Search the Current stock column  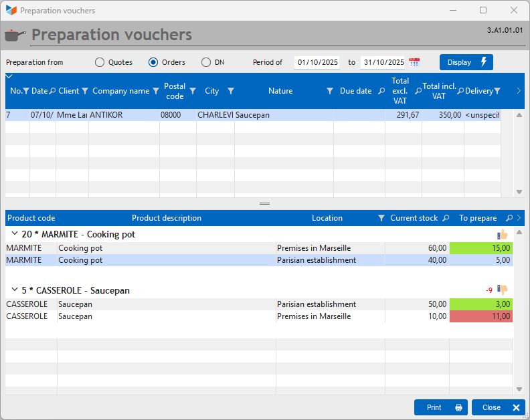click(x=446, y=218)
